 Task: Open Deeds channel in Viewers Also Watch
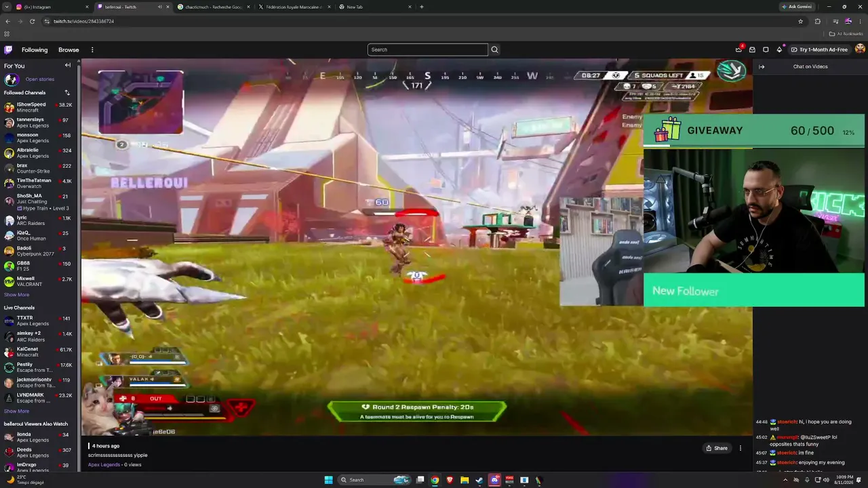[39, 452]
